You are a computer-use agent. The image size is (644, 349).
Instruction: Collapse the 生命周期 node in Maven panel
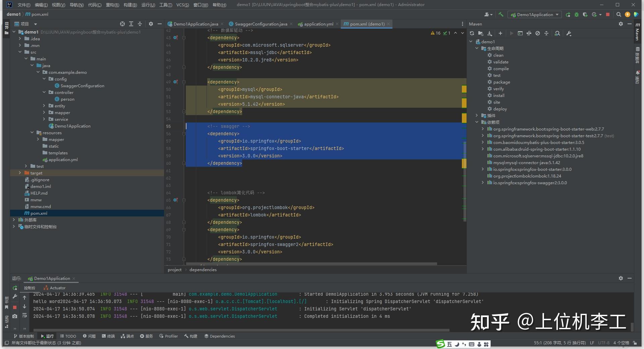477,48
